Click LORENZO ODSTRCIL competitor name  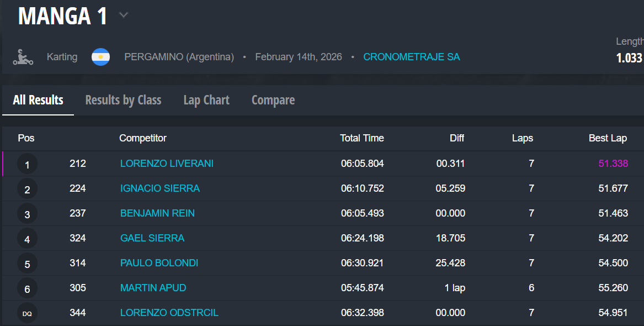[169, 313]
